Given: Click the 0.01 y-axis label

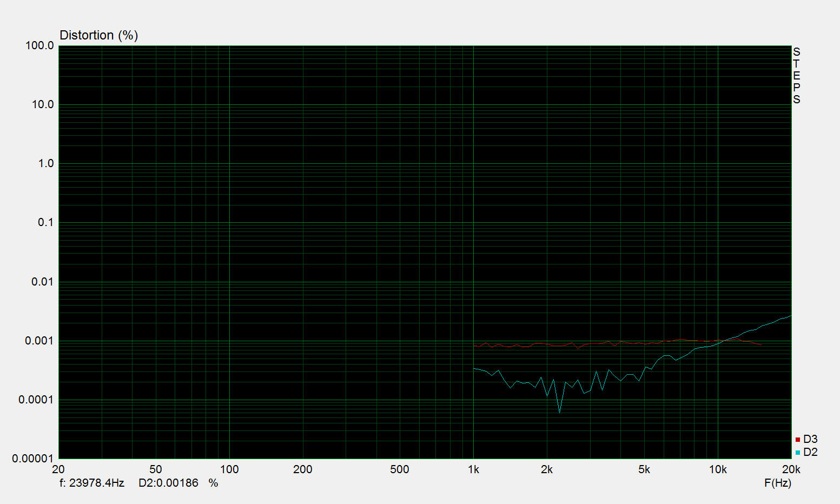Looking at the screenshot, I should (43, 282).
